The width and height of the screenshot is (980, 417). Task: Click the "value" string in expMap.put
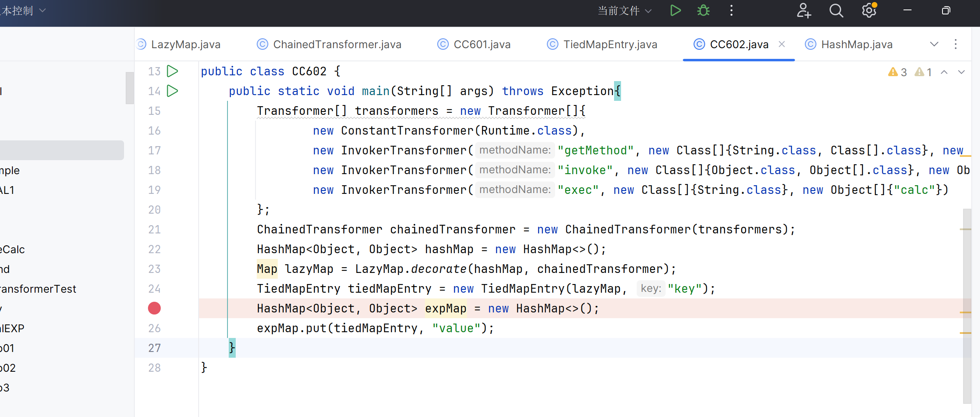tap(456, 328)
